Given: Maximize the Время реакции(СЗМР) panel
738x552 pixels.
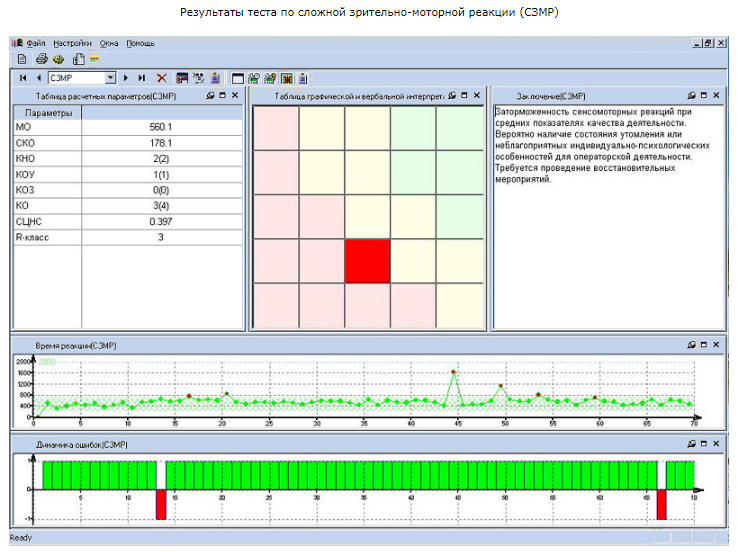Looking at the screenshot, I should (x=704, y=344).
